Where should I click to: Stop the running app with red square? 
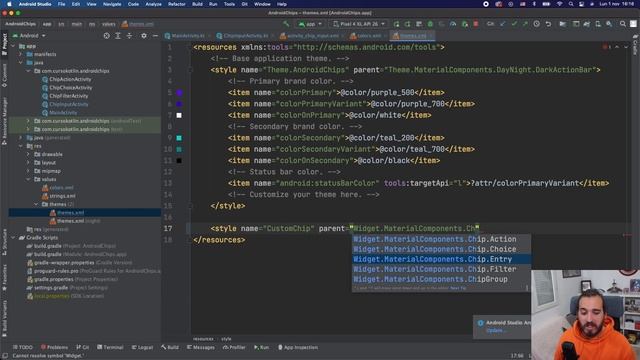point(476,24)
